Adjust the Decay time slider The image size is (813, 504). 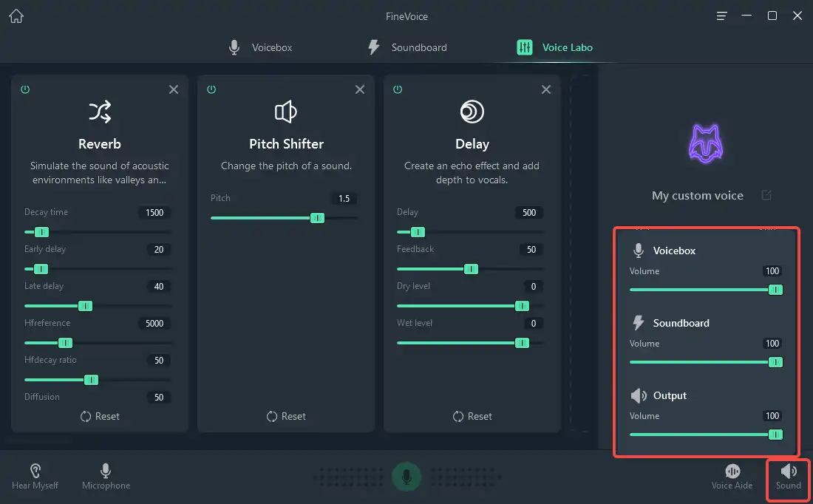click(x=98, y=232)
